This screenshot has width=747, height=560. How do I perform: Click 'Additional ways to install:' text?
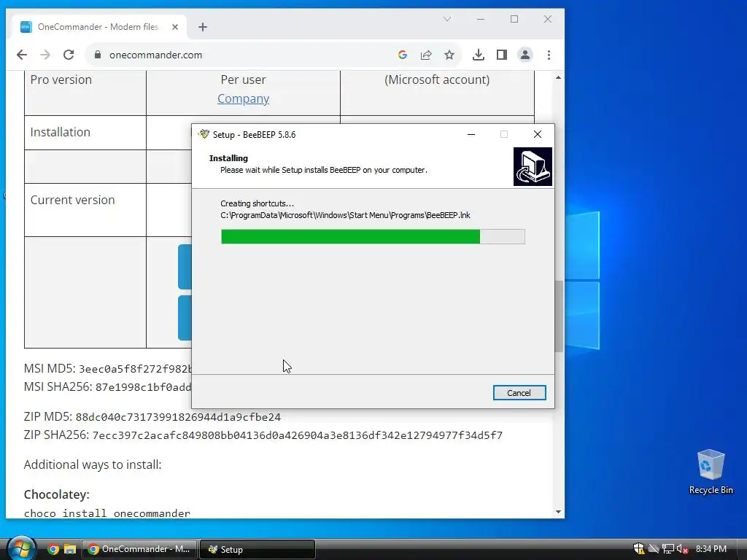93,464
